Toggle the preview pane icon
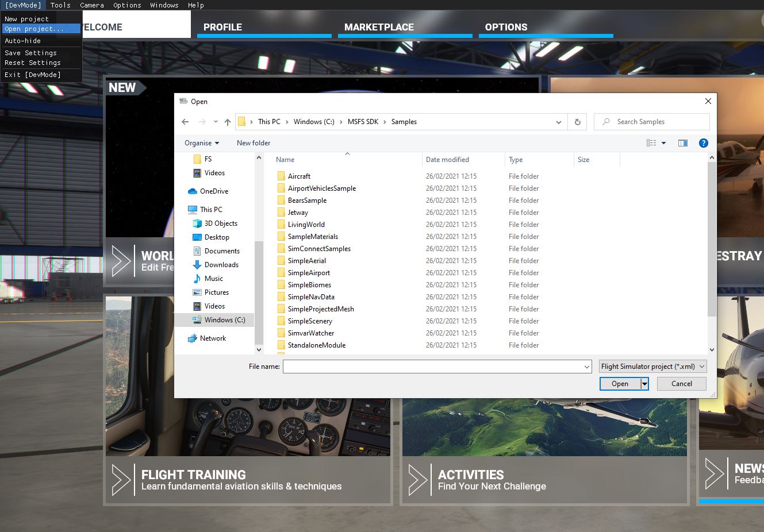764x532 pixels. click(682, 143)
